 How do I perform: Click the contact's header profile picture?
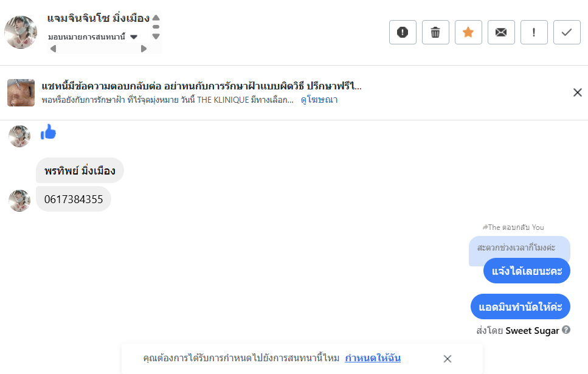tap(21, 32)
